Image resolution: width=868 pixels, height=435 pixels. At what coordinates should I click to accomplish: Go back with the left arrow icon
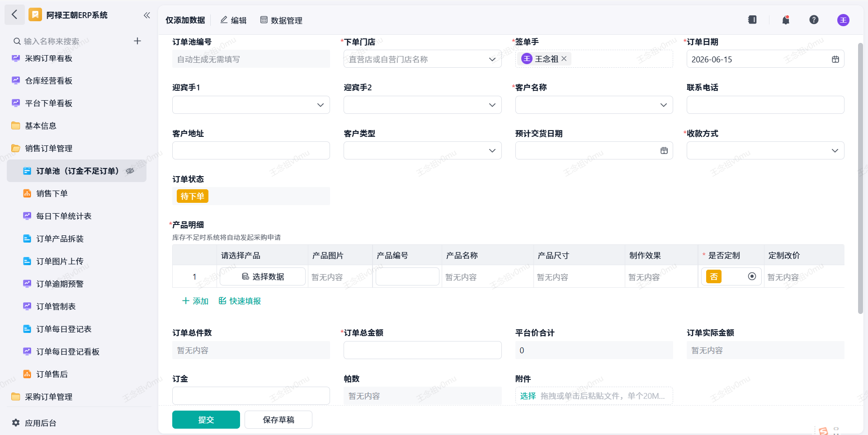click(x=14, y=15)
